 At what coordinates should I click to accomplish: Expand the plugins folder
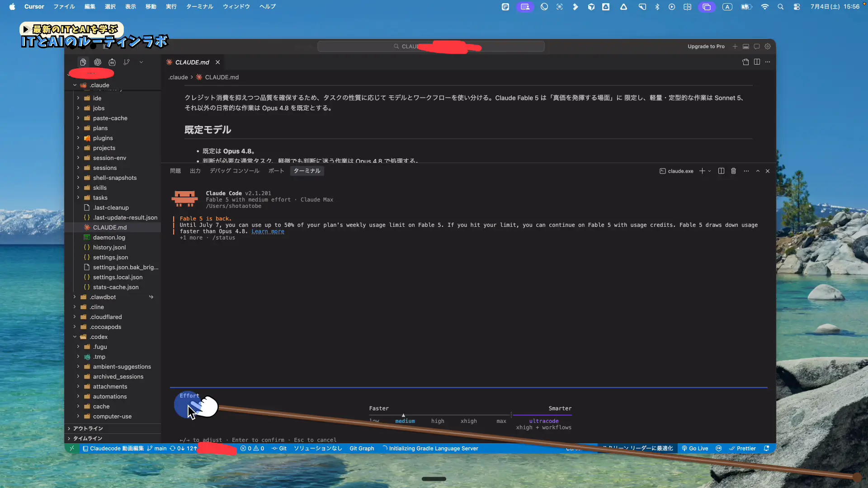coord(78,138)
